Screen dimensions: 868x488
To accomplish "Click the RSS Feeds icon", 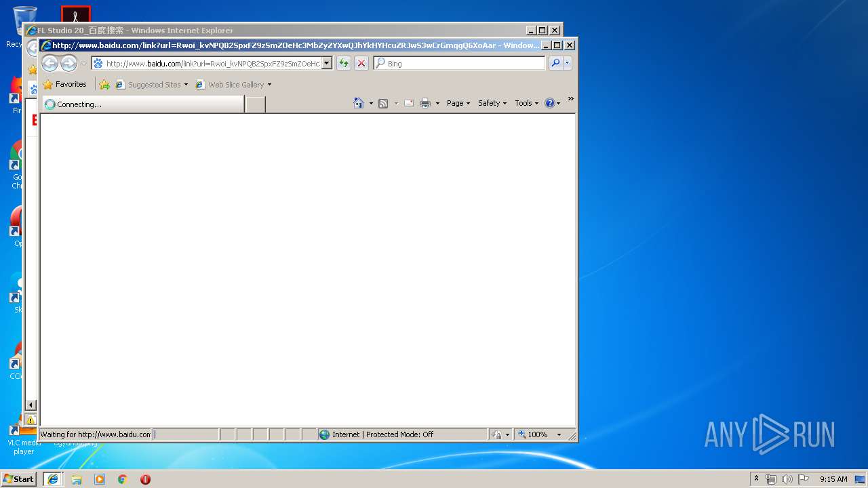I will pyautogui.click(x=383, y=103).
